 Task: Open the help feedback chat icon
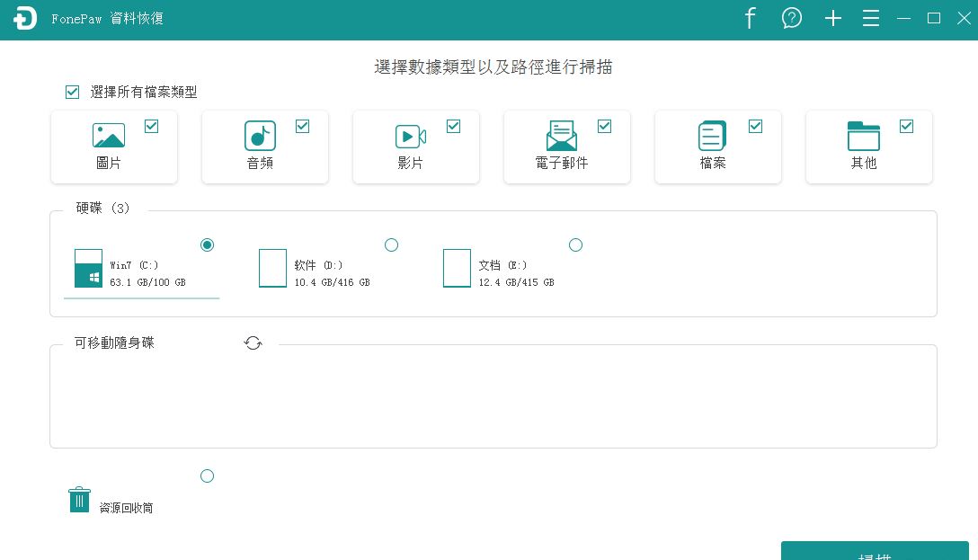pyautogui.click(x=792, y=18)
